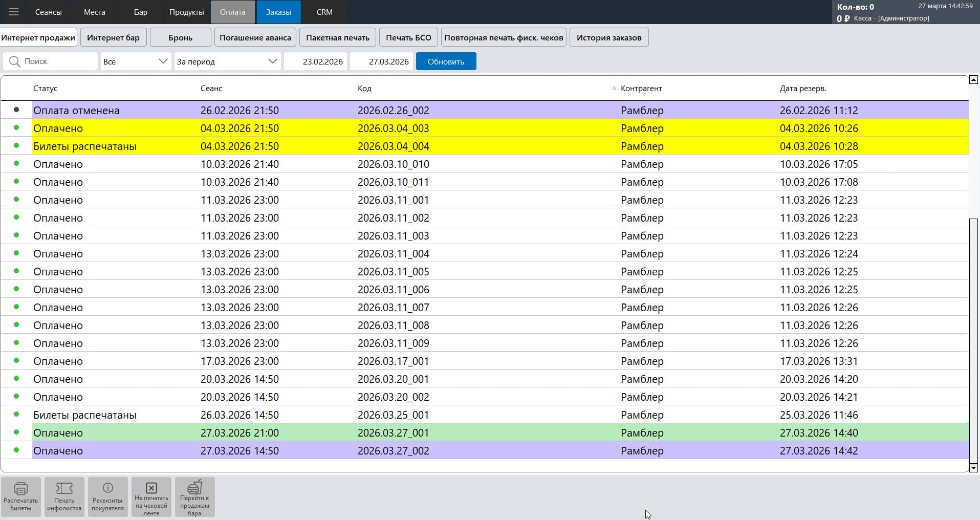Go to bar sales via Перейти к продажам бара

pos(194,487)
